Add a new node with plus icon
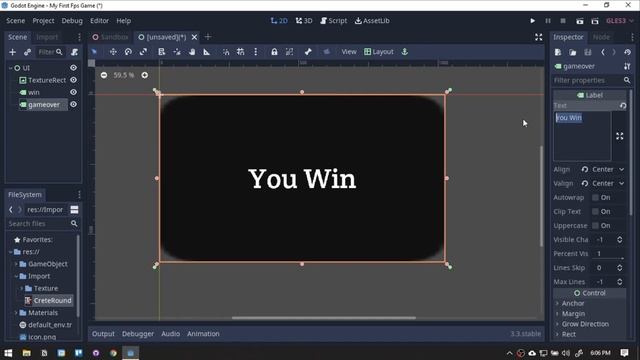 (x=12, y=52)
